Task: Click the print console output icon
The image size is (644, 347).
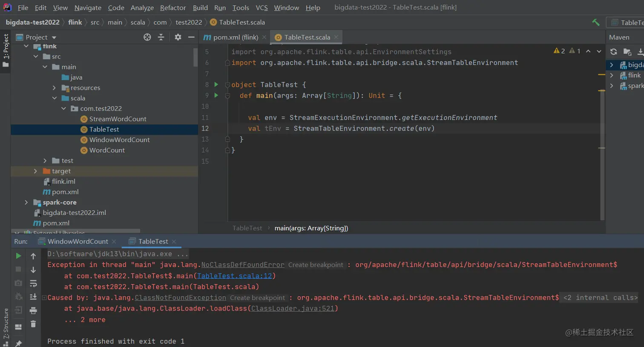Action: (33, 310)
